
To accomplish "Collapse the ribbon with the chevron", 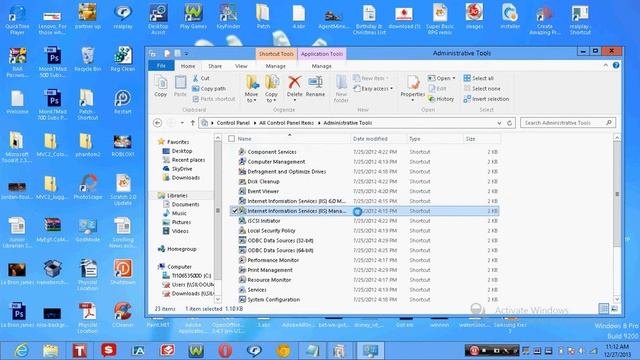I will click(x=605, y=65).
